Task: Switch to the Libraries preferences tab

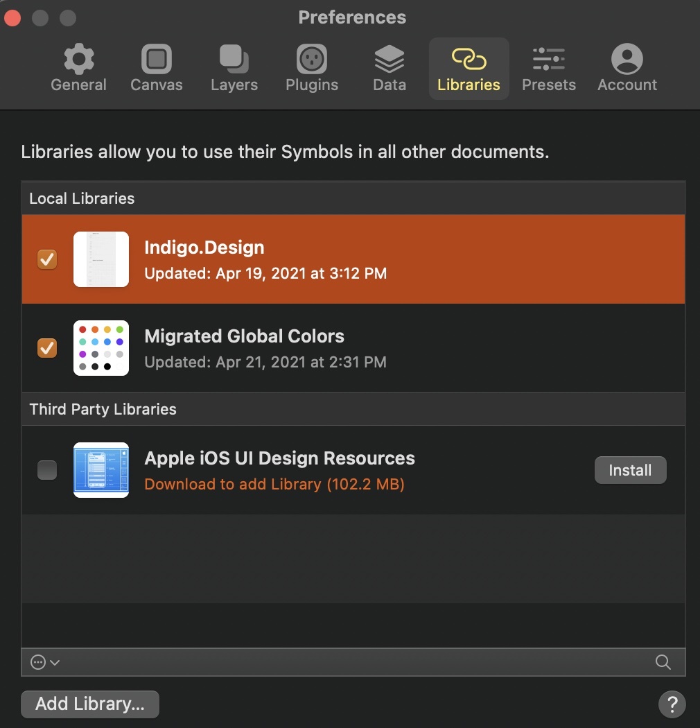Action: pos(469,67)
